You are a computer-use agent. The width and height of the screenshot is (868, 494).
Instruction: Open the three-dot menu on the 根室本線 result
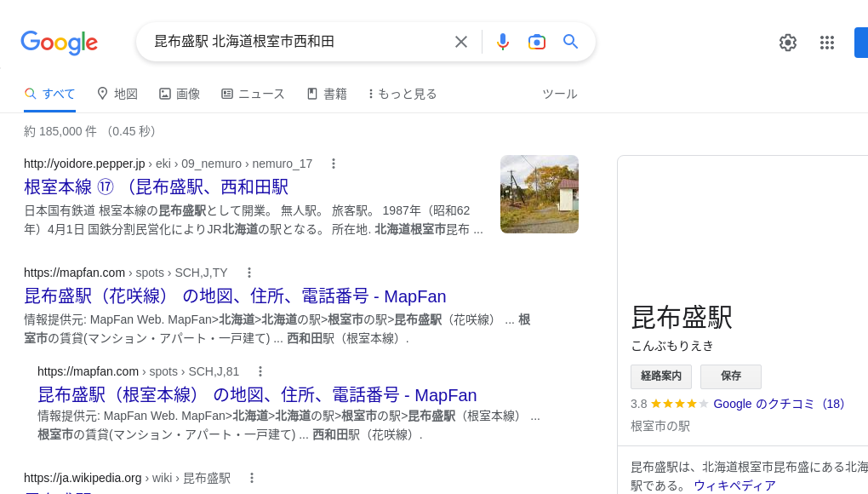(x=334, y=164)
